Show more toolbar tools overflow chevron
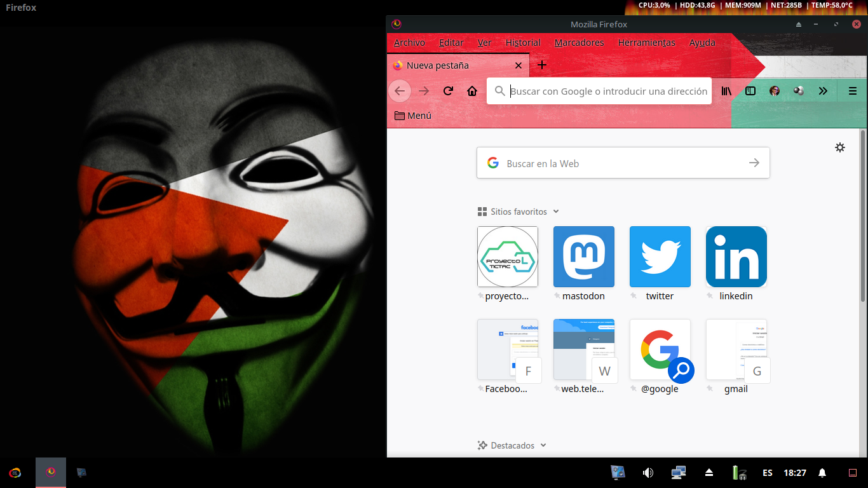This screenshot has height=488, width=868. [823, 91]
